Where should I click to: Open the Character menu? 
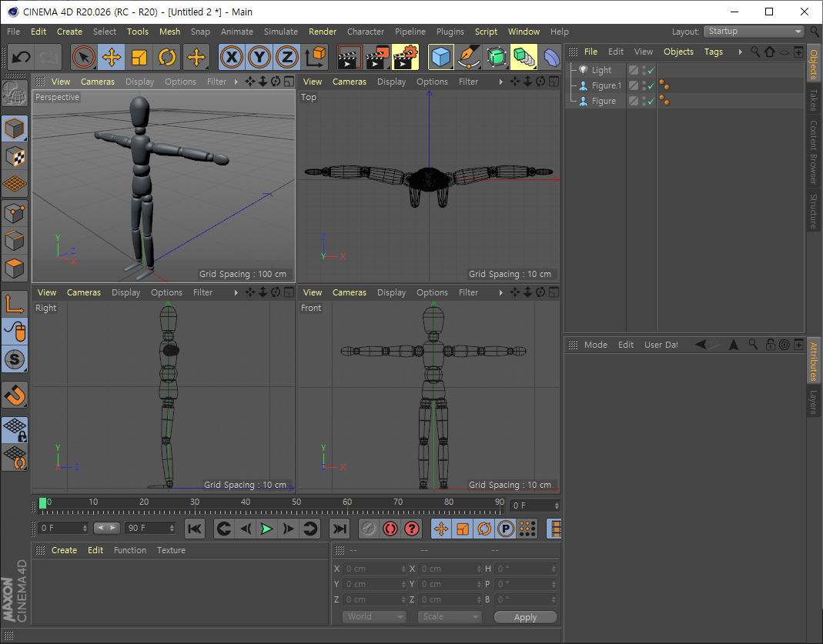tap(366, 32)
